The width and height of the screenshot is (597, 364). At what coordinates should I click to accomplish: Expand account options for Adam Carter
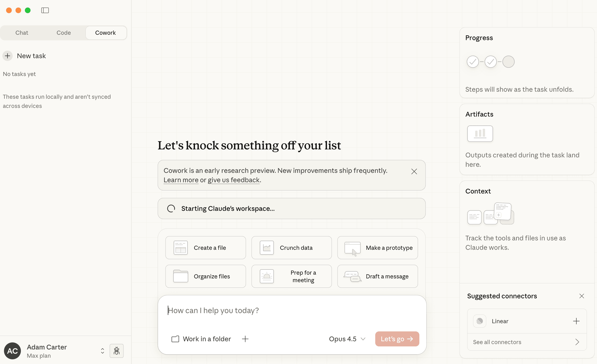pyautogui.click(x=102, y=351)
